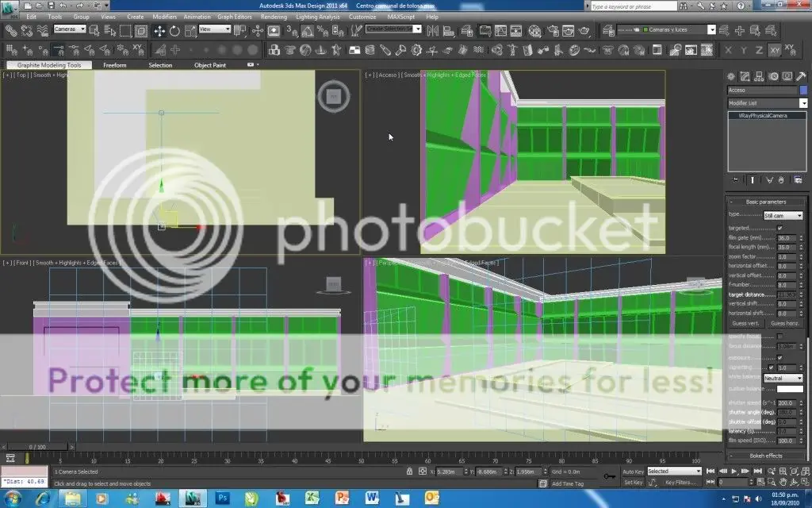The height and width of the screenshot is (508, 812).
Task: Open the Customize menu
Action: 362,17
